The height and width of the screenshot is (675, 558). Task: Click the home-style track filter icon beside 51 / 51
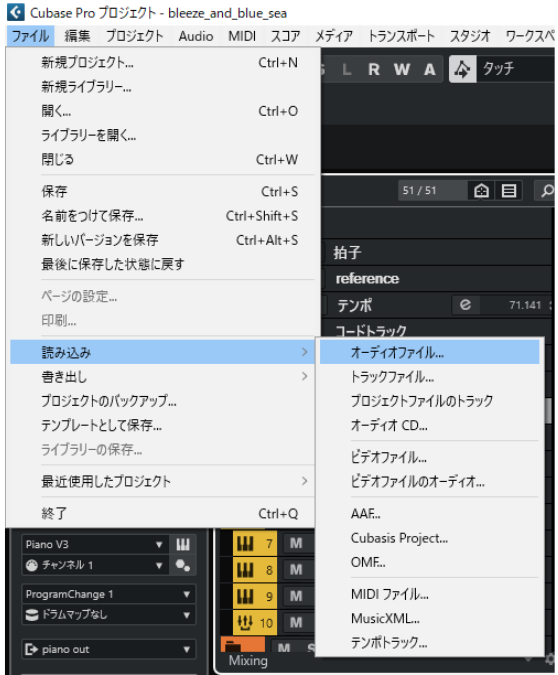481,190
